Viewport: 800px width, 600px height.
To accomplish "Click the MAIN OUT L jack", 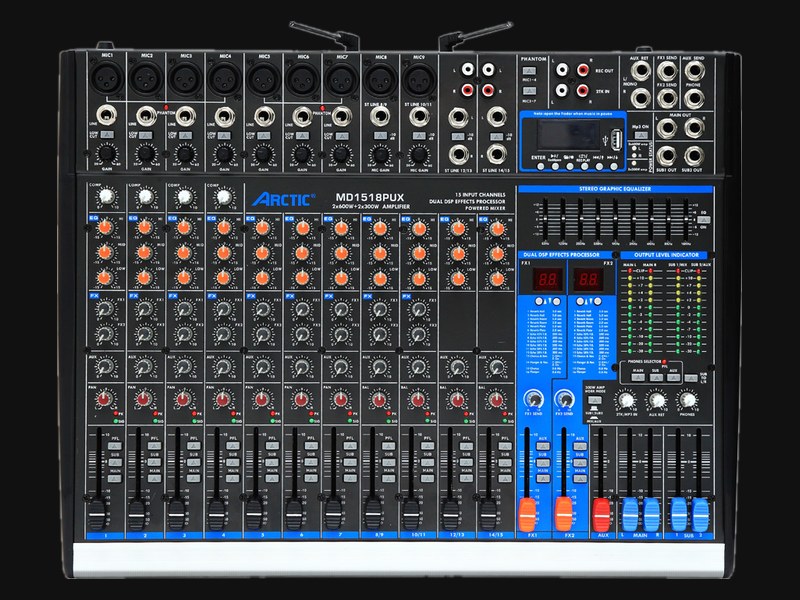I will [x=666, y=128].
